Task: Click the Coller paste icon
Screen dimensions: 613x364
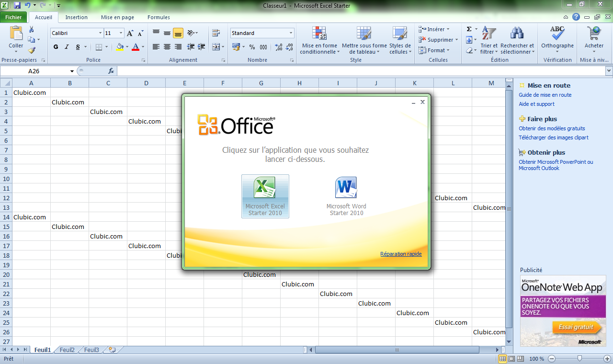Action: click(16, 34)
